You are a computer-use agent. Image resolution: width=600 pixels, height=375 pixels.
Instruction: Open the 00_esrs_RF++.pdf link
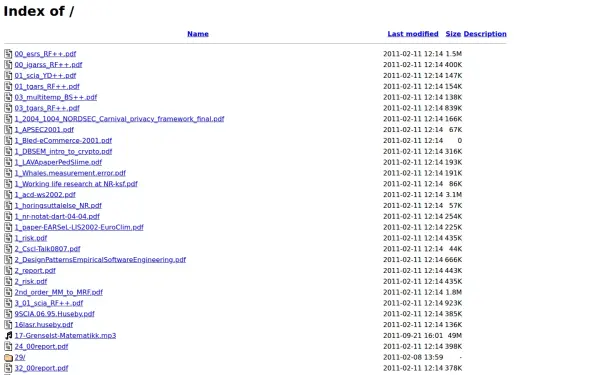45,54
